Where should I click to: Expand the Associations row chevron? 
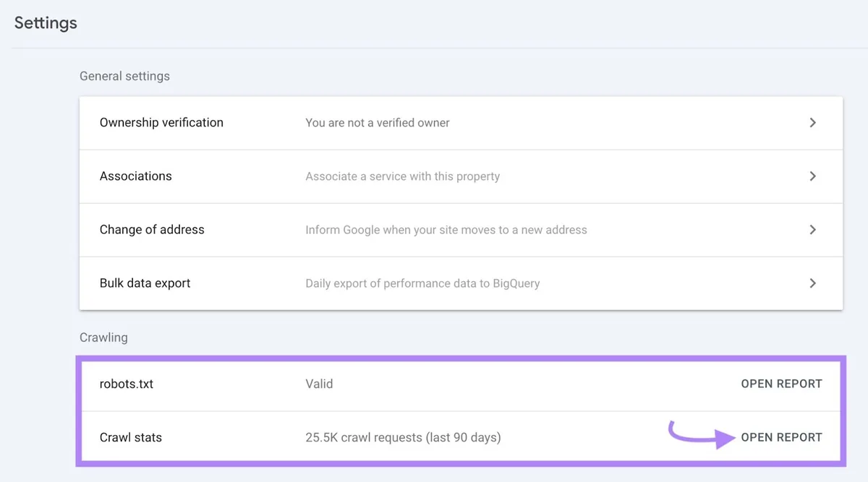(812, 176)
